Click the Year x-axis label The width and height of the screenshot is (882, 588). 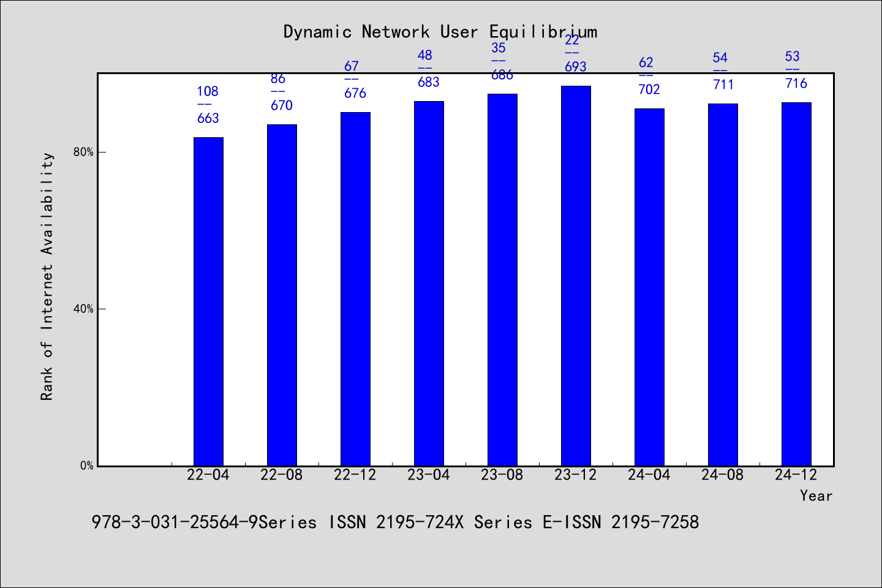coord(816,496)
